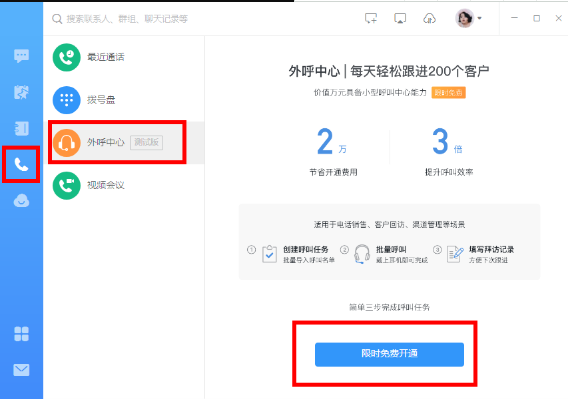Click the 限时免费开通 button

click(389, 354)
